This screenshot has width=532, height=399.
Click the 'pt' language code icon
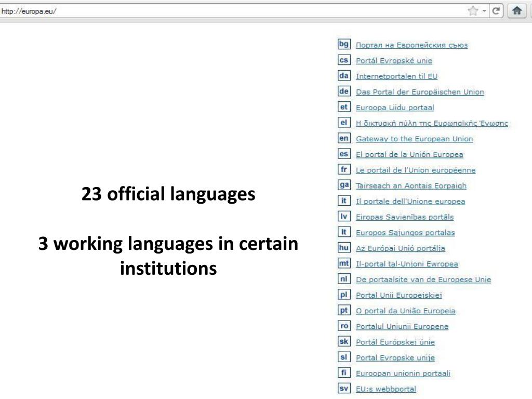[344, 310]
